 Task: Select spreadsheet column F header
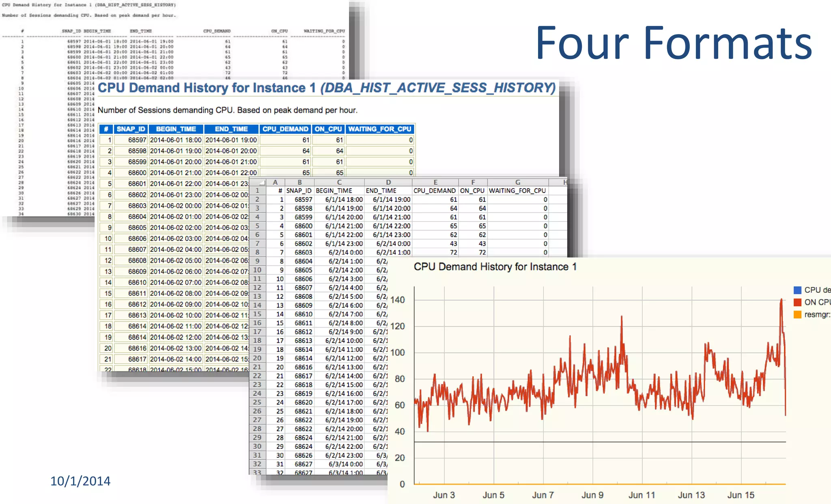tap(473, 182)
